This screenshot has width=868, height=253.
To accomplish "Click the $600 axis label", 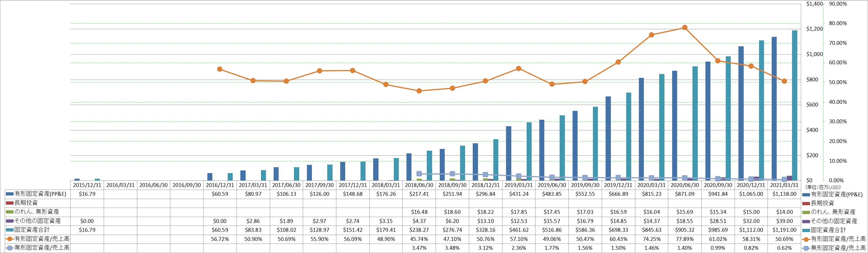I will coord(812,105).
